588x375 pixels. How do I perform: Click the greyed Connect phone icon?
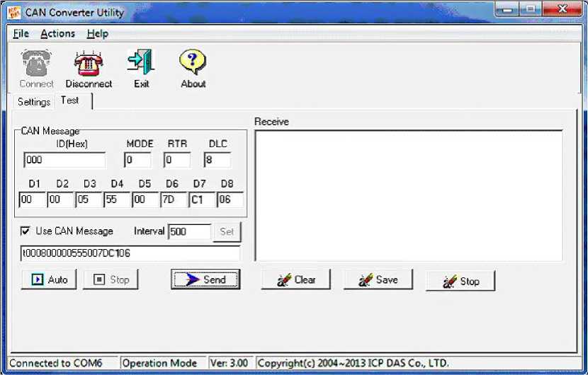36,64
